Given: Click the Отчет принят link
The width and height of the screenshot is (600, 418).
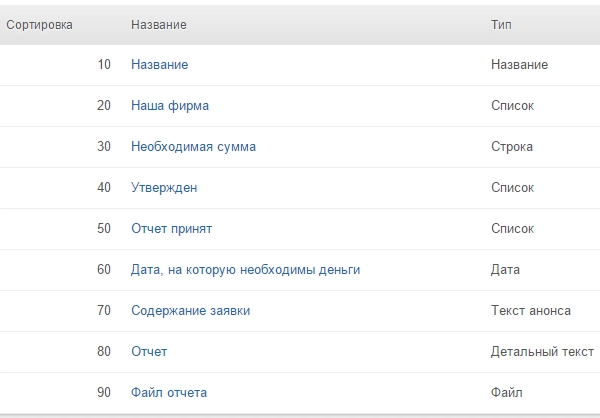Looking at the screenshot, I should (x=171, y=229).
